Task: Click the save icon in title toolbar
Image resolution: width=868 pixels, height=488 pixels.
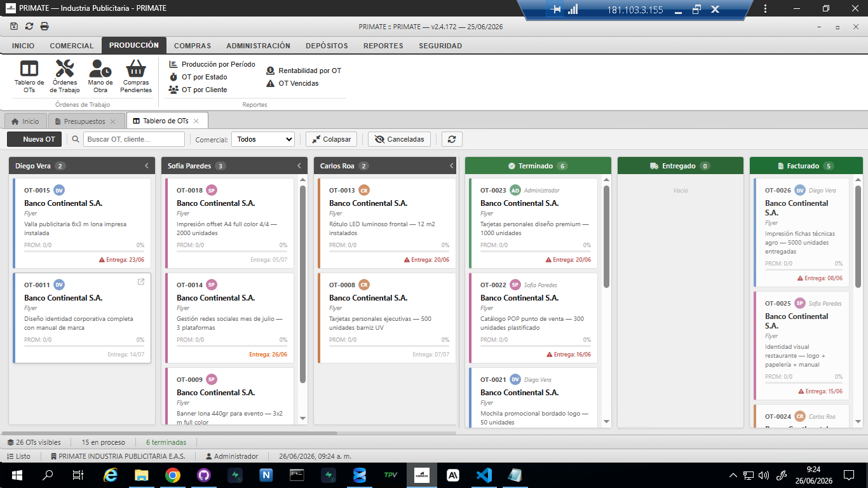Action: click(14, 26)
